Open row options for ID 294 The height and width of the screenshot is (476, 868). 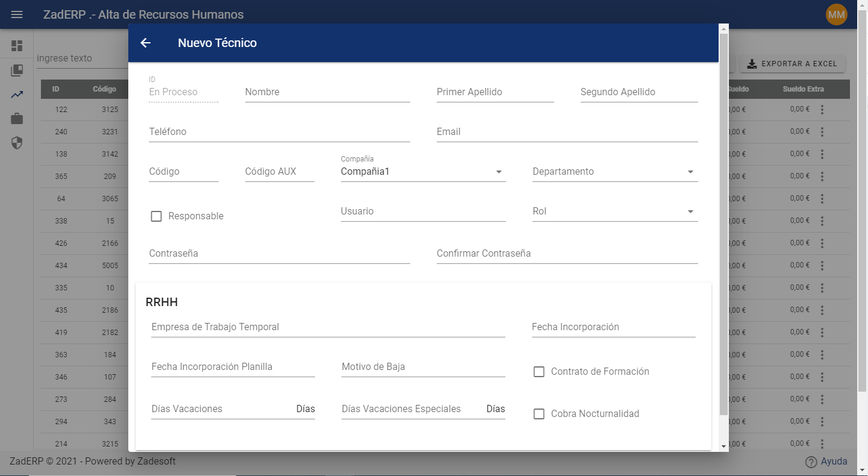tap(822, 422)
